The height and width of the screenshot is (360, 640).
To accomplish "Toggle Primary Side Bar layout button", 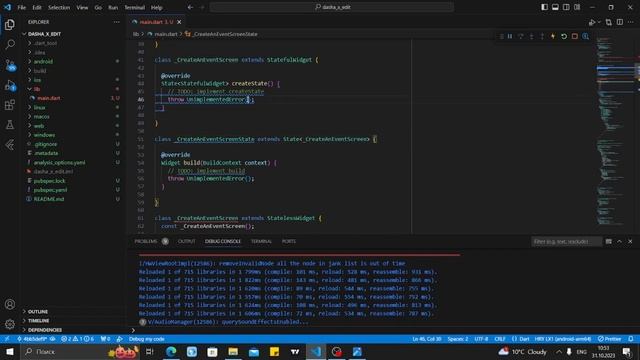I will [544, 7].
